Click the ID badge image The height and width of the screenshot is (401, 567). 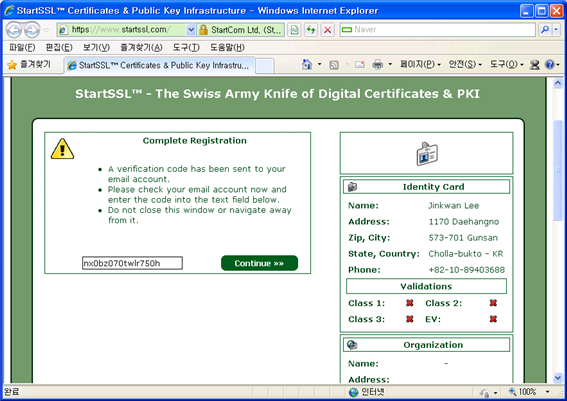tap(427, 154)
